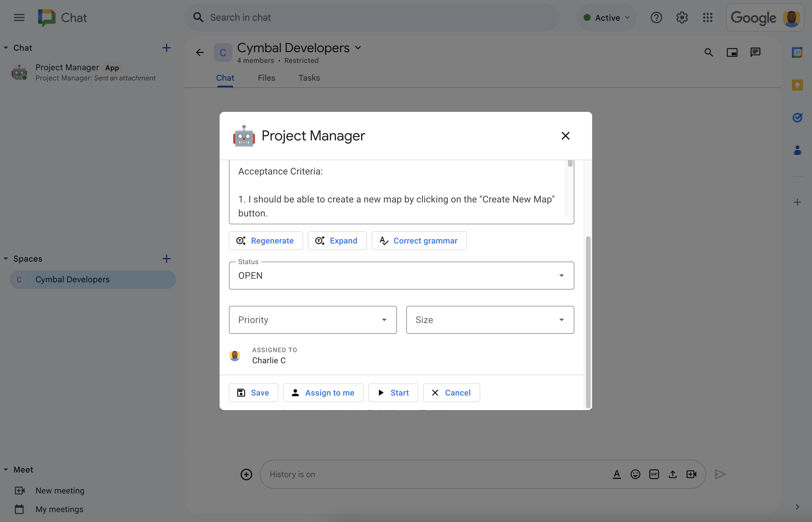Switch to the Tasks tab
The image size is (812, 522).
[309, 77]
